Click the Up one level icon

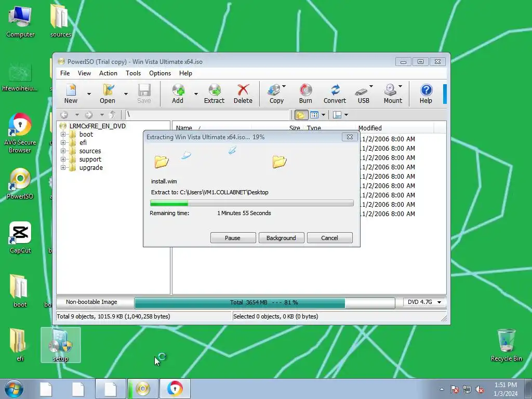[x=112, y=115]
